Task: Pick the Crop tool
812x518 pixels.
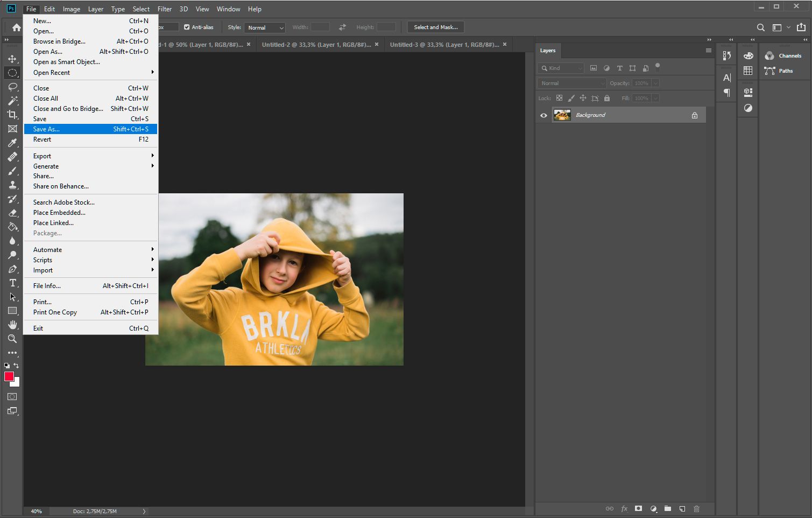Action: click(x=12, y=115)
